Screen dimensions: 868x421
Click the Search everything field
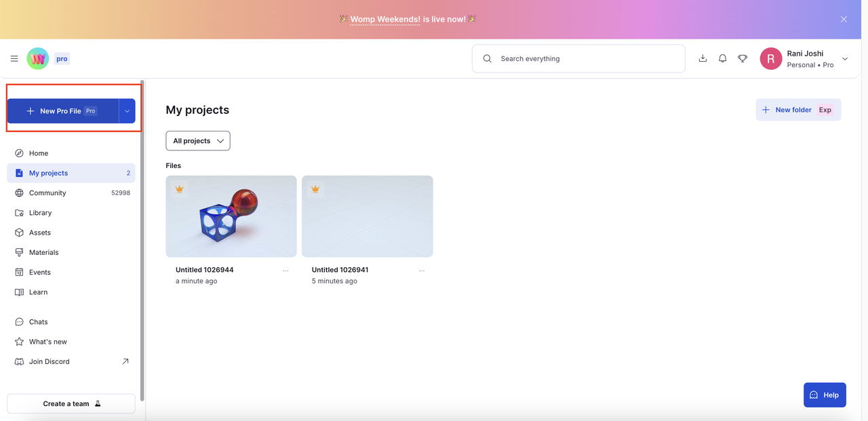coord(578,59)
